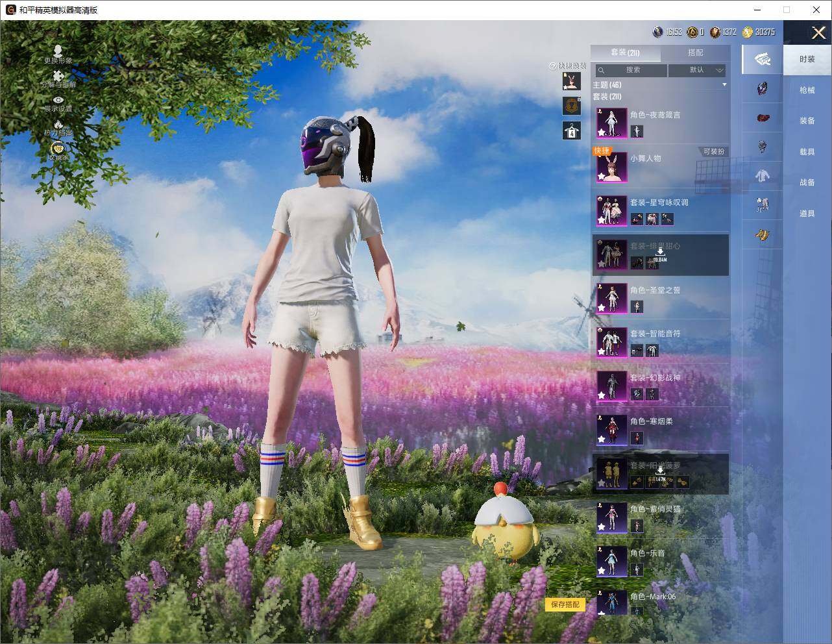Switch to the 套装 (211) tab
832x644 pixels.
tap(625, 53)
